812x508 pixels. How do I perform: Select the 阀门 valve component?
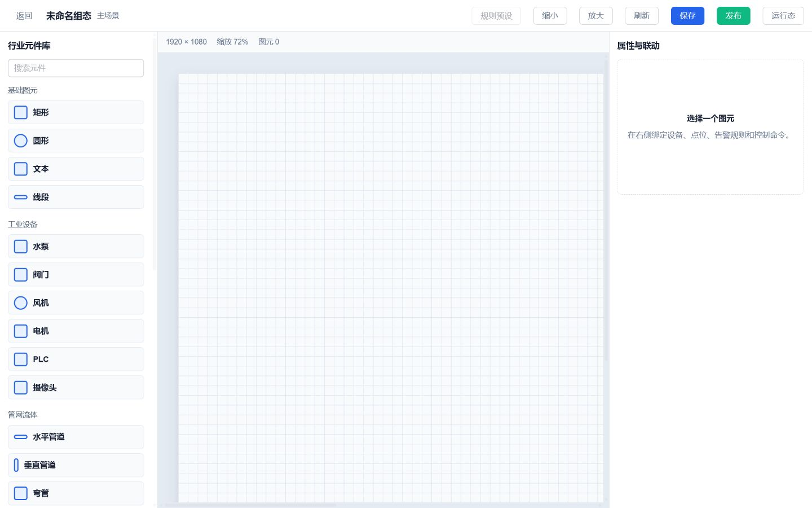(76, 275)
